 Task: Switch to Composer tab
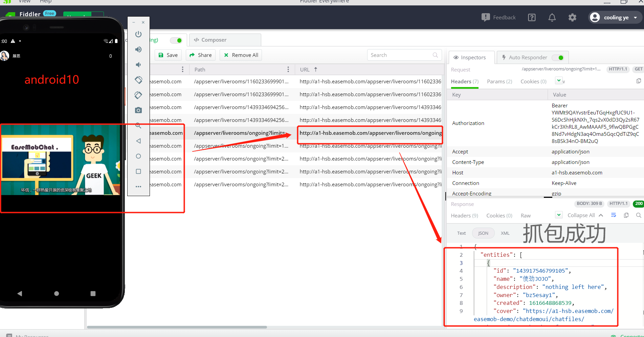click(225, 40)
